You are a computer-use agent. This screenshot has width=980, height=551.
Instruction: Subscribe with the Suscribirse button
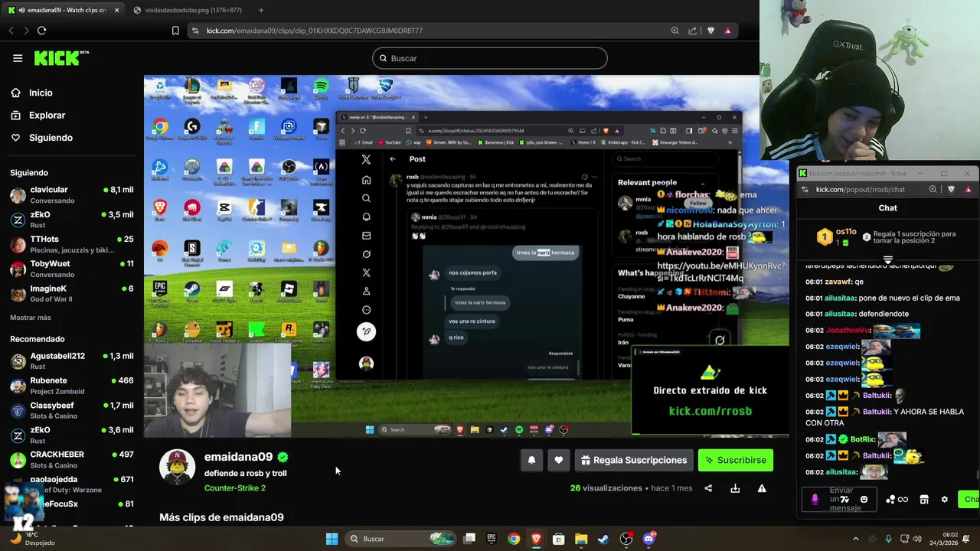(736, 460)
